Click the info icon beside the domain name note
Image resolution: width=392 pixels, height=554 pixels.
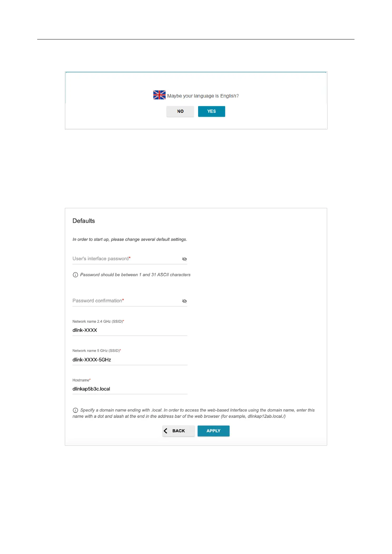coord(75,410)
